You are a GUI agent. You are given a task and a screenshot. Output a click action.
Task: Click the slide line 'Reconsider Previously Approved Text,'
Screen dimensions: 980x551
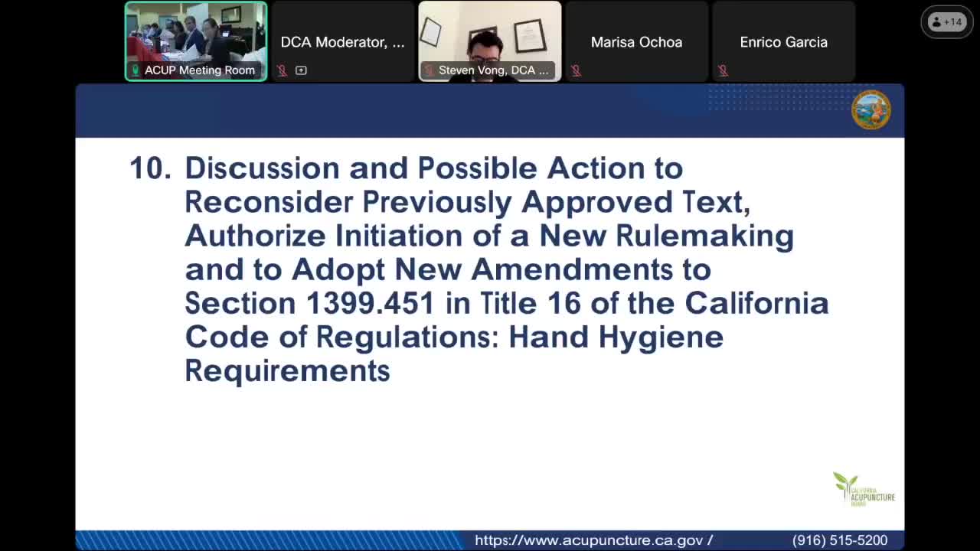[468, 202]
